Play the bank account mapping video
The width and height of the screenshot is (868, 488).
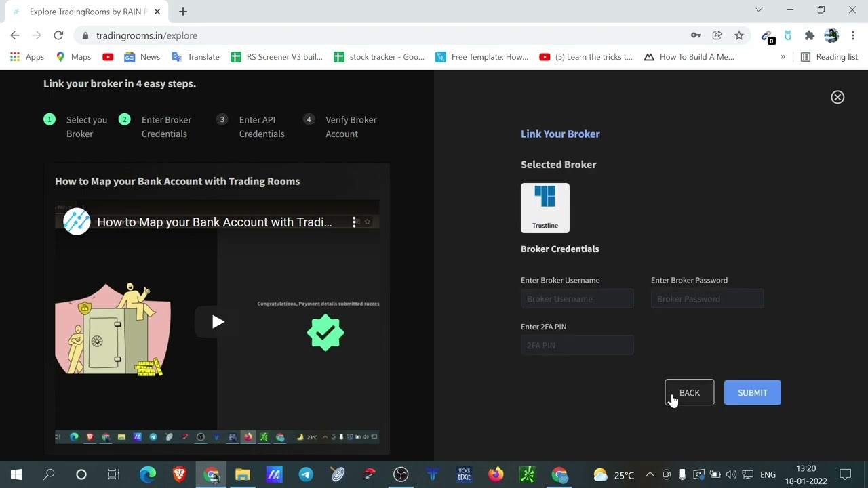pyautogui.click(x=217, y=322)
